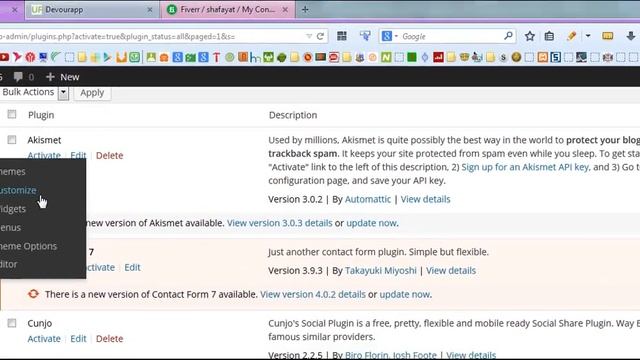Click the comments bubble icon in the admin bar

tap(18, 77)
